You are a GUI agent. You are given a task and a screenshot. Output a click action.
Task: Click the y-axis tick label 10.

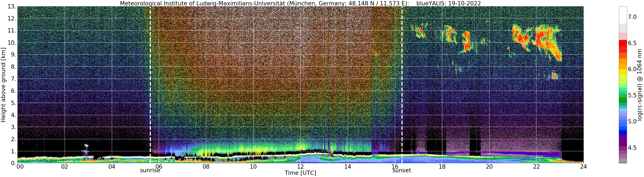click(12, 43)
